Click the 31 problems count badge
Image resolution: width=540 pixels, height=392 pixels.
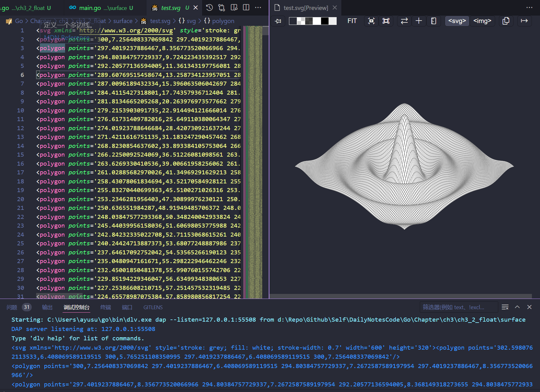(27, 307)
